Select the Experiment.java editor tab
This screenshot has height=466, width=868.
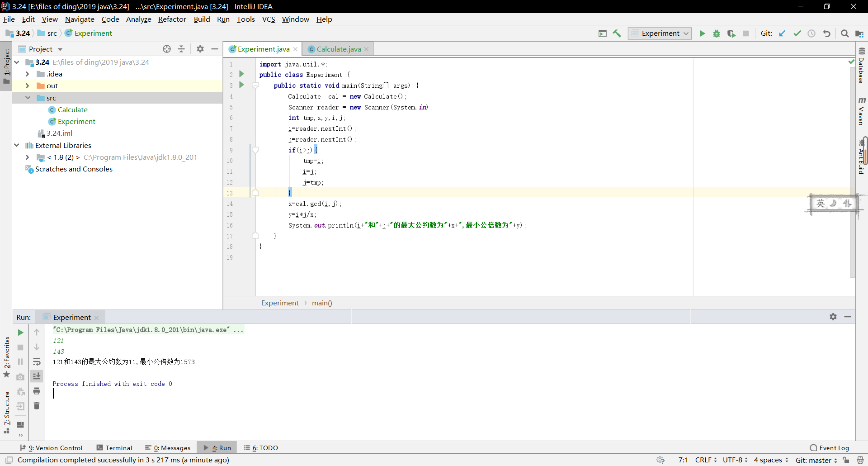point(264,49)
